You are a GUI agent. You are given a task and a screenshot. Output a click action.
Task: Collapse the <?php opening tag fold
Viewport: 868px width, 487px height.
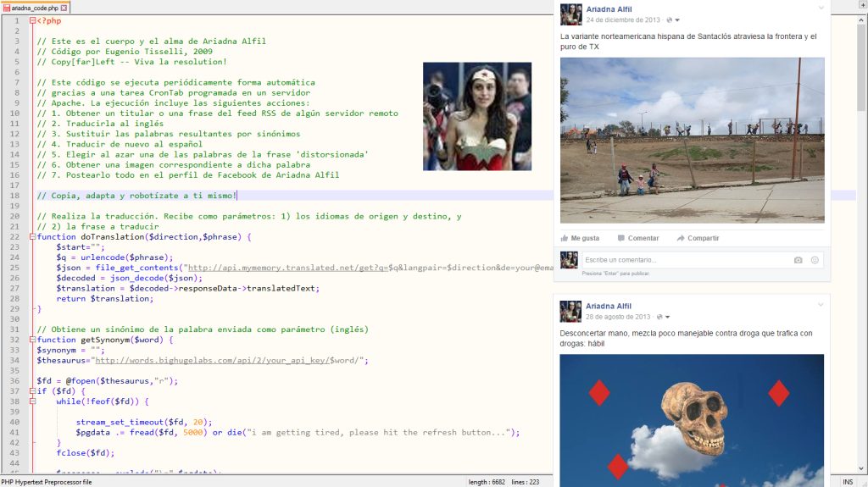tap(33, 20)
